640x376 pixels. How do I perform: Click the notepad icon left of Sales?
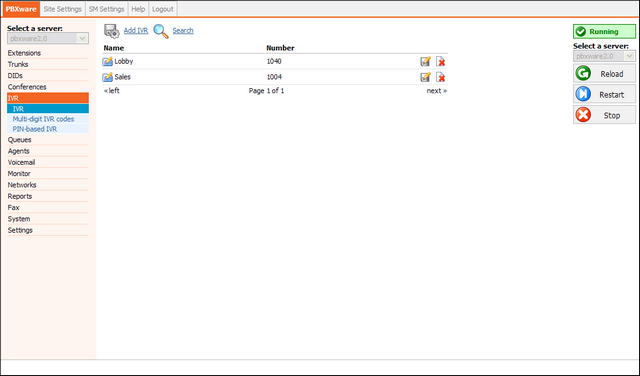click(108, 77)
